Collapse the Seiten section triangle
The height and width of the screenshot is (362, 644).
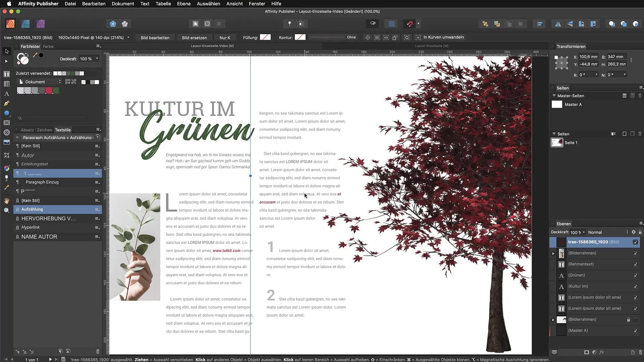554,134
